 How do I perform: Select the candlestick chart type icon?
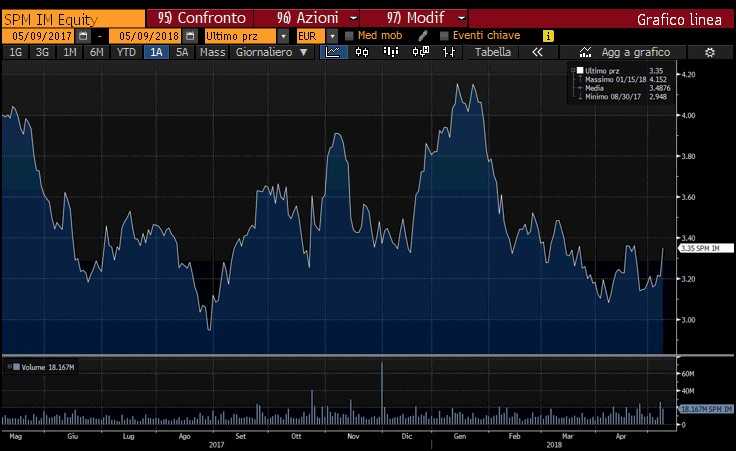362,52
